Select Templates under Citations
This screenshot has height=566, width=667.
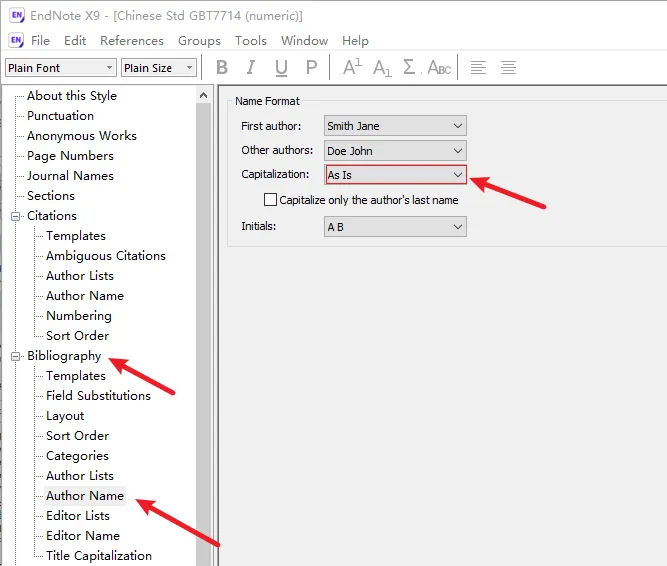click(x=76, y=236)
